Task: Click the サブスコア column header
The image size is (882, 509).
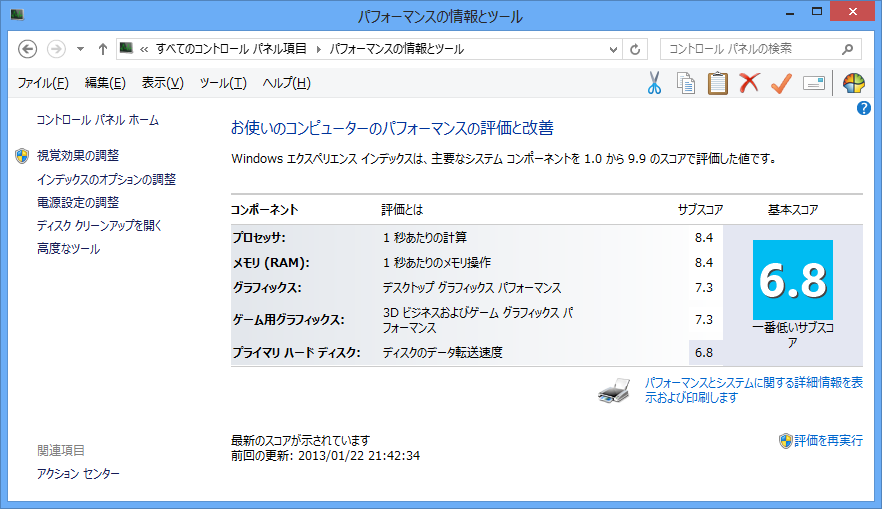Action: [x=700, y=210]
